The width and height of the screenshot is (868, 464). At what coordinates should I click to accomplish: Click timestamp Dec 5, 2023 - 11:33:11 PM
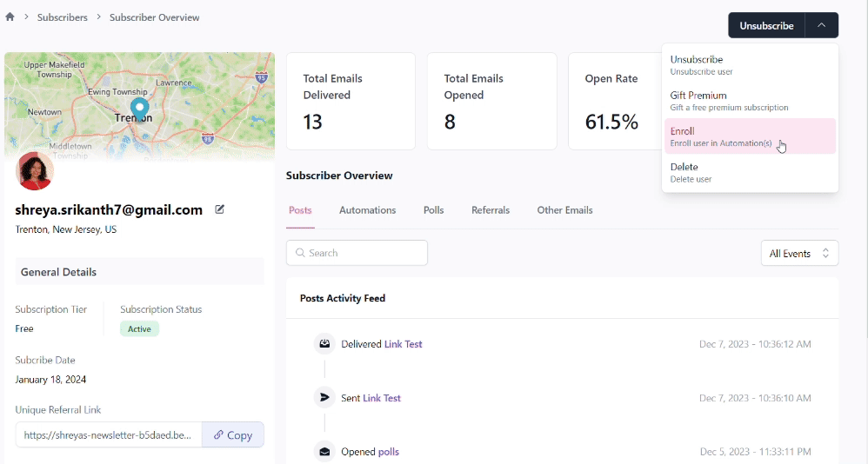756,452
